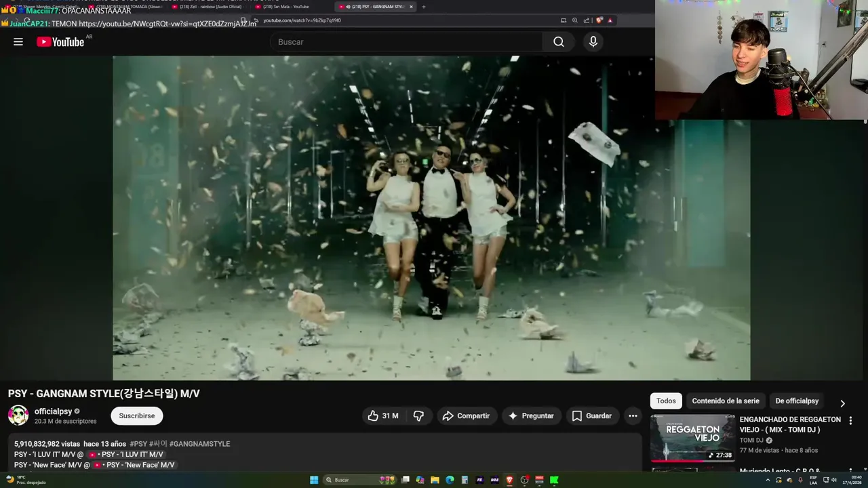Open a new browser tab
Viewport: 868px width, 488px height.
pyautogui.click(x=424, y=7)
